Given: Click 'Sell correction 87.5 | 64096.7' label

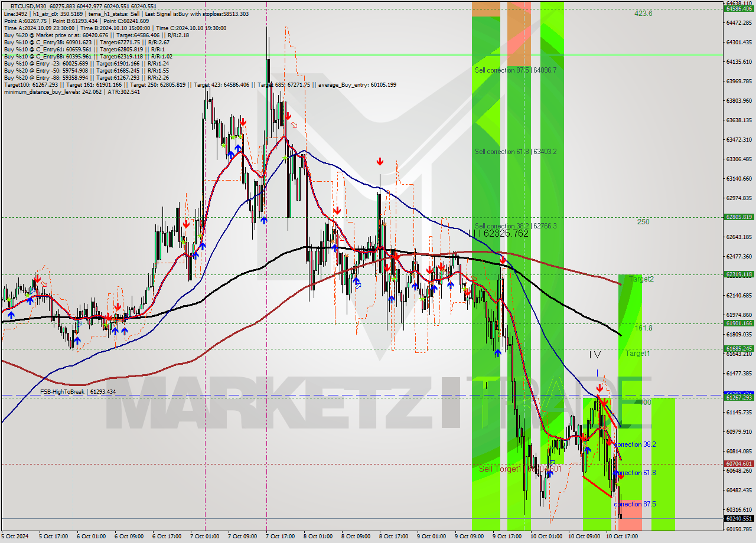Looking at the screenshot, I should pyautogui.click(x=516, y=70).
